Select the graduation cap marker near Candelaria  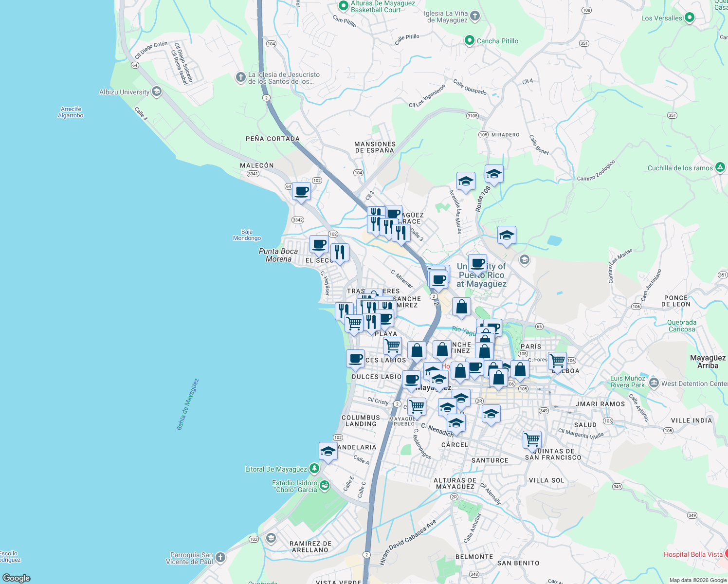coord(328,451)
